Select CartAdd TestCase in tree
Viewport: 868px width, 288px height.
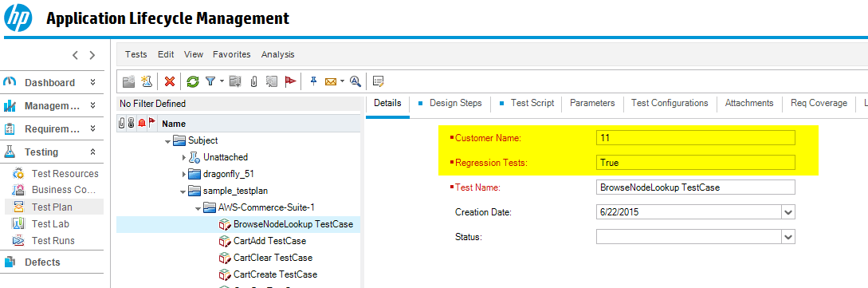(x=269, y=241)
